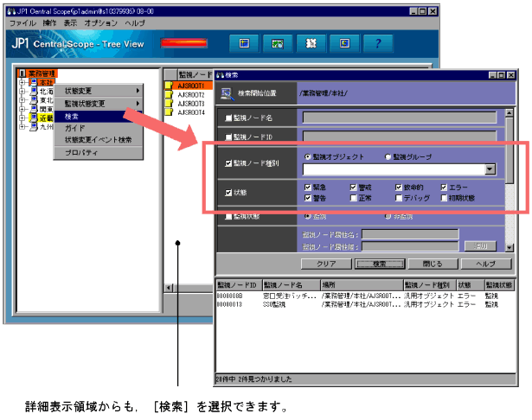Open the question mark help toolbar icon
532x420 pixels.
tap(378, 43)
